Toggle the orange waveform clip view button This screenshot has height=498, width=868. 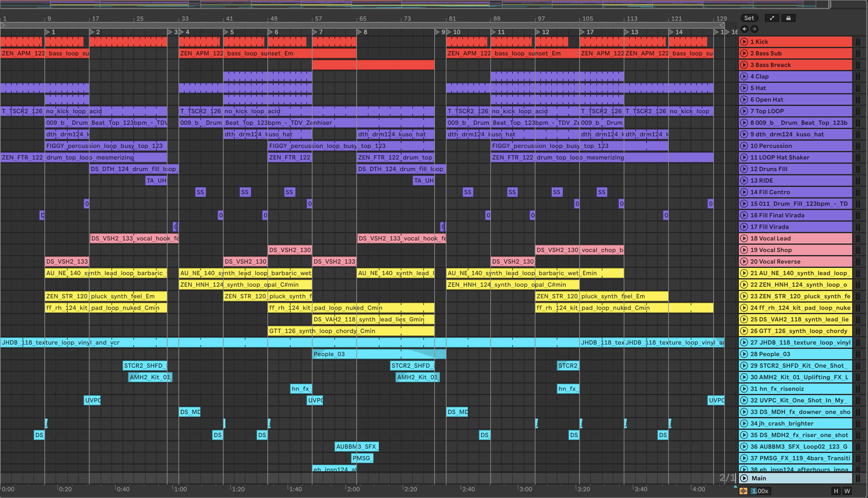pos(743,491)
